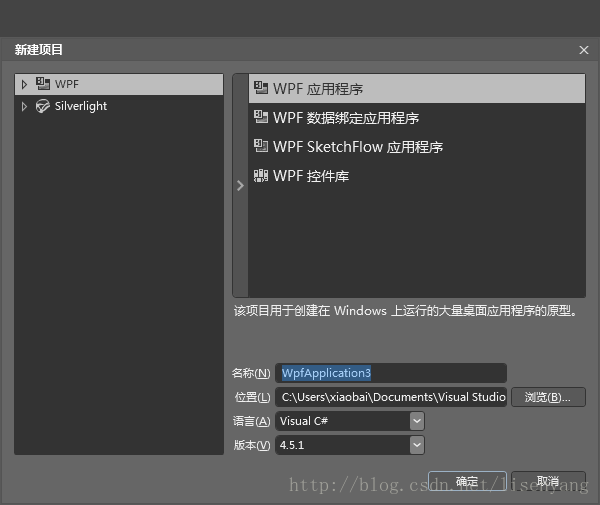Click the 4.5.1 version combo box
The width and height of the screenshot is (600, 505).
click(x=350, y=445)
